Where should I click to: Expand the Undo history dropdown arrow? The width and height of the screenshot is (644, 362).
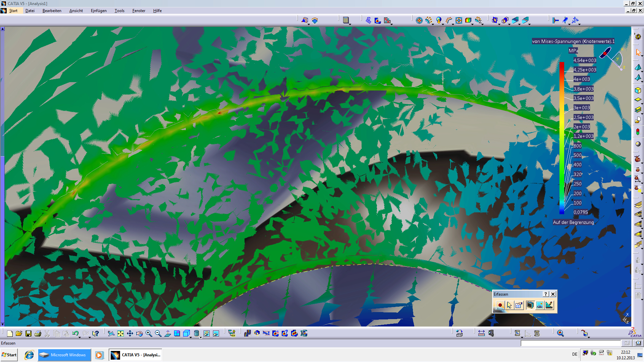tap(80, 337)
